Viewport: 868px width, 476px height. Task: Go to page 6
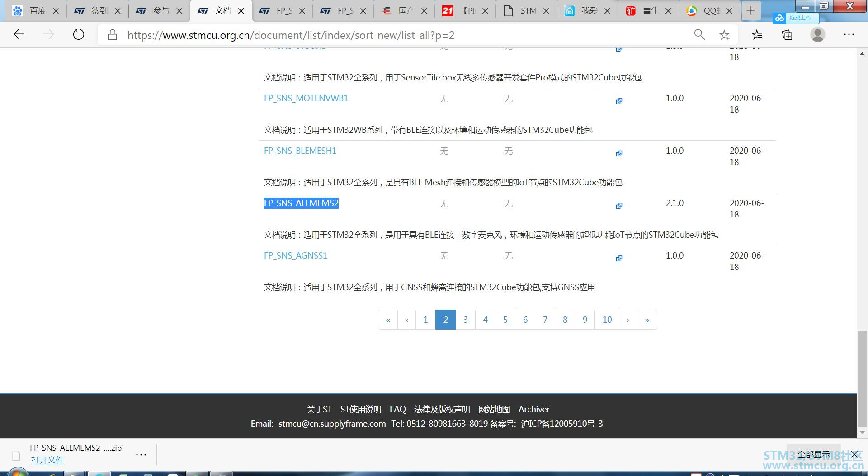pyautogui.click(x=525, y=320)
